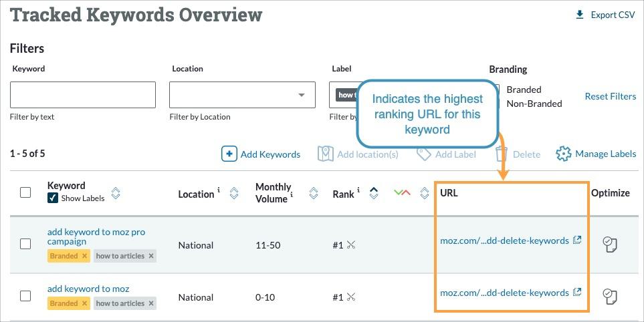Click the Add Keywords plus icon
Screen dimensions: 644x322
[229, 154]
